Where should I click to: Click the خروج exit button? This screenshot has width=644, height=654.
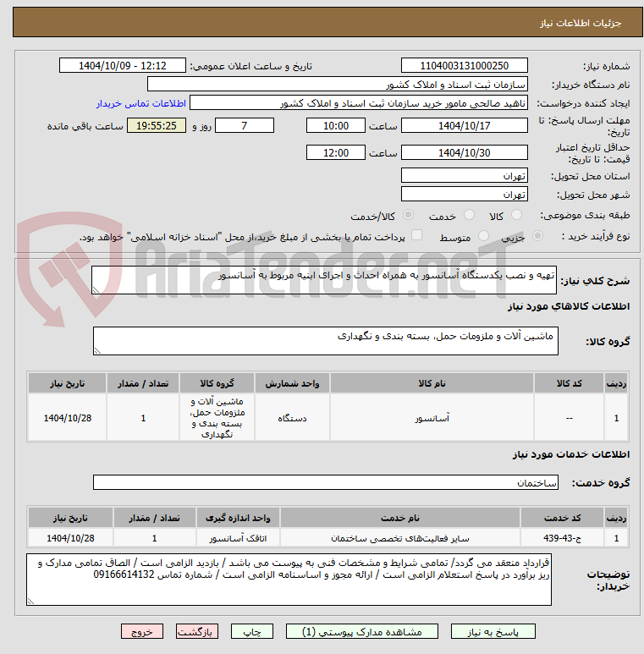(142, 631)
